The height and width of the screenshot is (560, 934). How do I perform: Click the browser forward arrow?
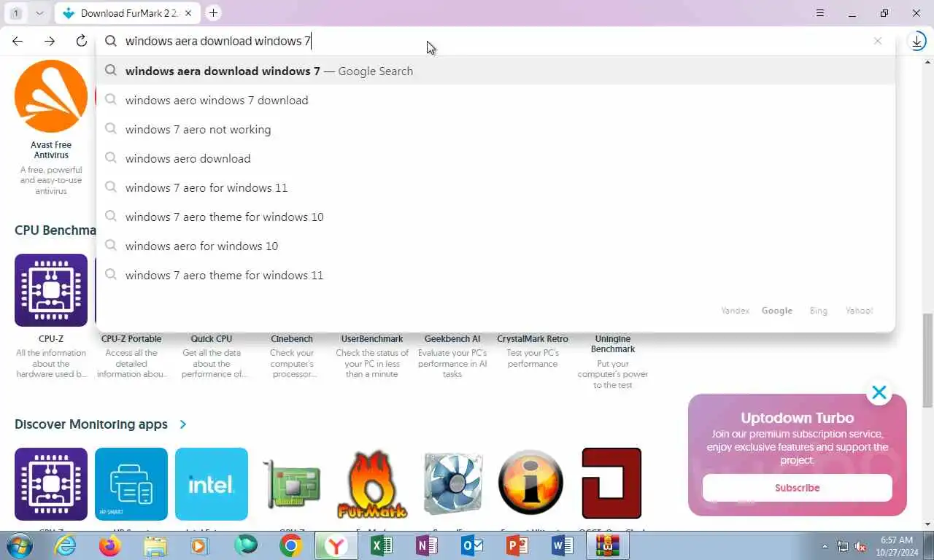pyautogui.click(x=50, y=42)
